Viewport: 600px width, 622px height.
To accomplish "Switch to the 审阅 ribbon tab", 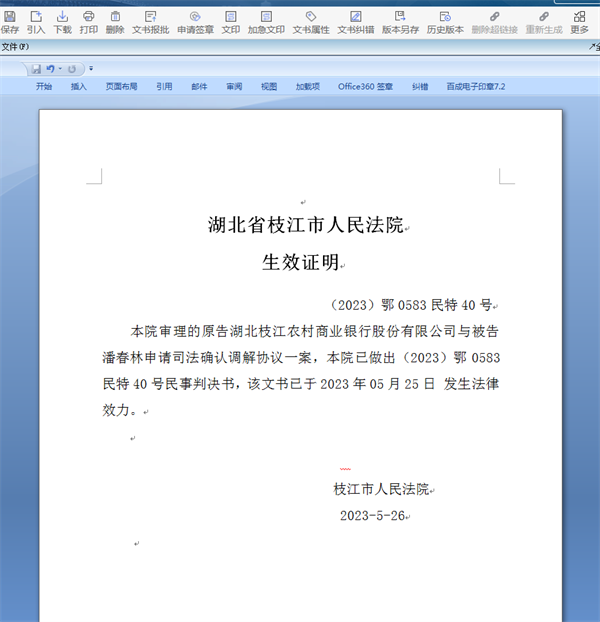I will (234, 86).
